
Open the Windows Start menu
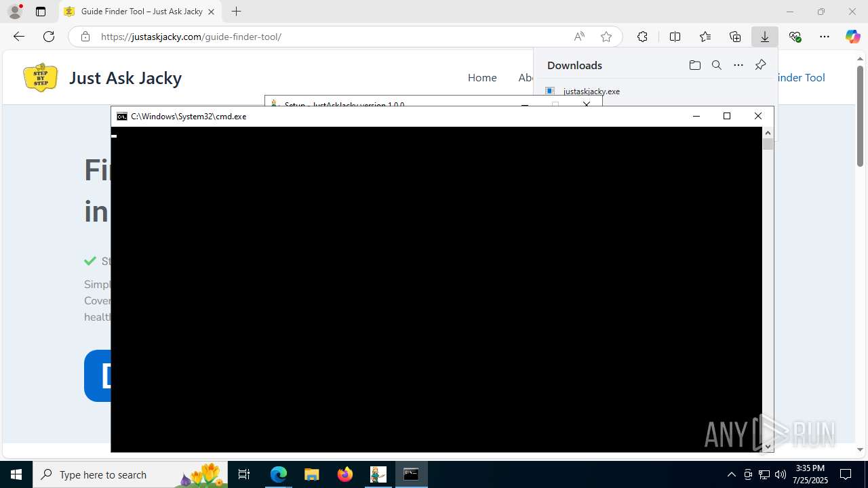click(x=16, y=474)
